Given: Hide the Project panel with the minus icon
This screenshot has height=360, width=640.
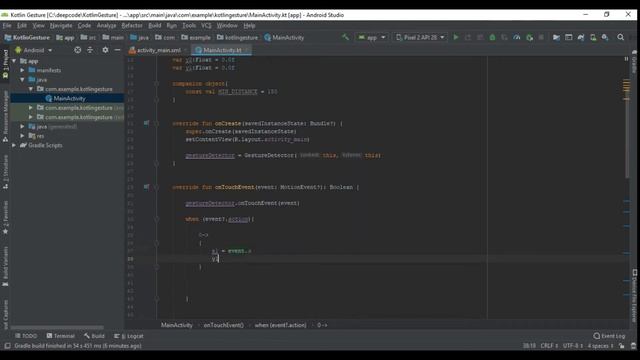Looking at the screenshot, I should click(x=118, y=50).
